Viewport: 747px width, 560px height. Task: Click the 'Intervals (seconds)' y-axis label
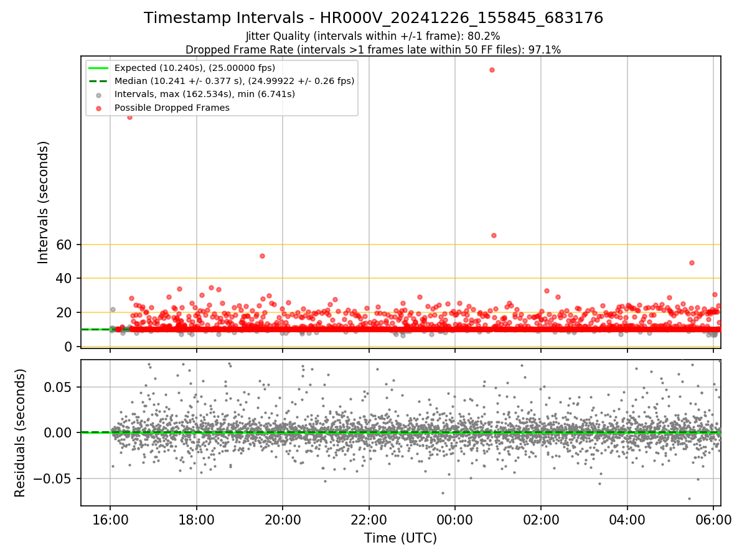[x=44, y=202]
